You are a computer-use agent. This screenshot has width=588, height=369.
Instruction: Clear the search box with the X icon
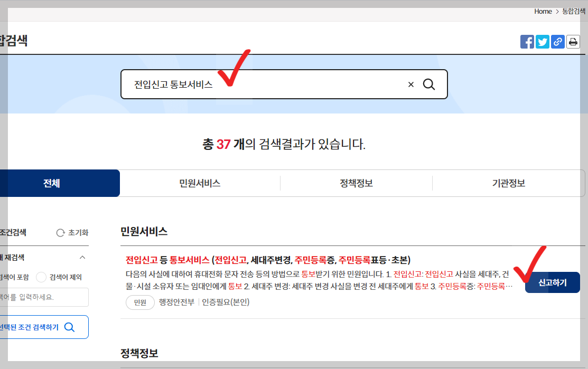pos(410,84)
